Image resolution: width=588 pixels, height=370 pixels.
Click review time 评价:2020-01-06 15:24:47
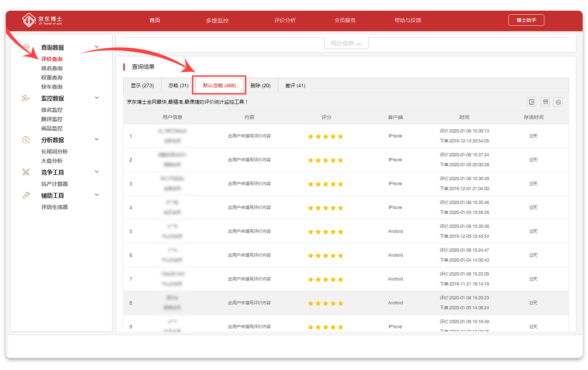[464, 250]
